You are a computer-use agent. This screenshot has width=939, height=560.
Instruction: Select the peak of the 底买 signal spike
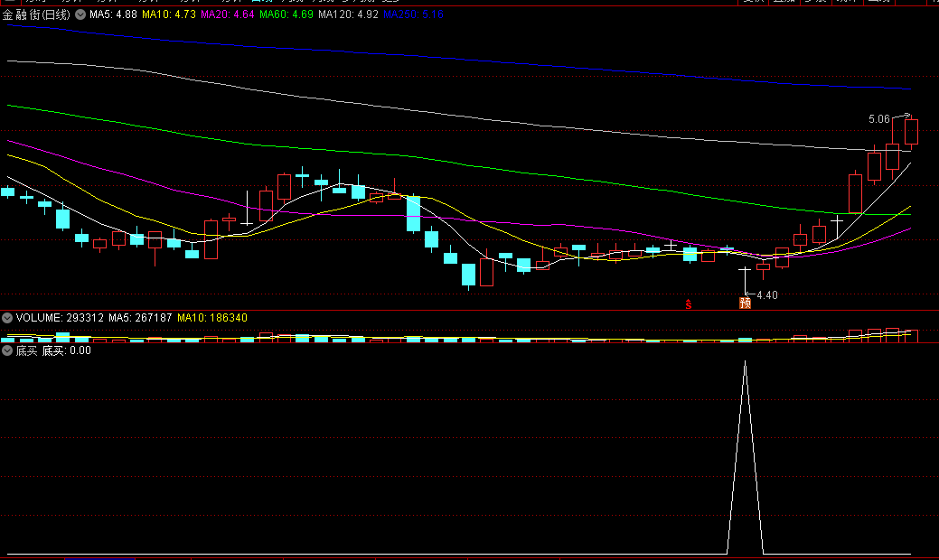tap(745, 361)
